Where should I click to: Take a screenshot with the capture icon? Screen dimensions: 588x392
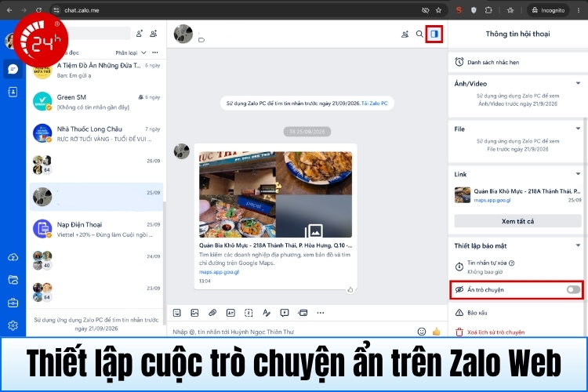[249, 313]
